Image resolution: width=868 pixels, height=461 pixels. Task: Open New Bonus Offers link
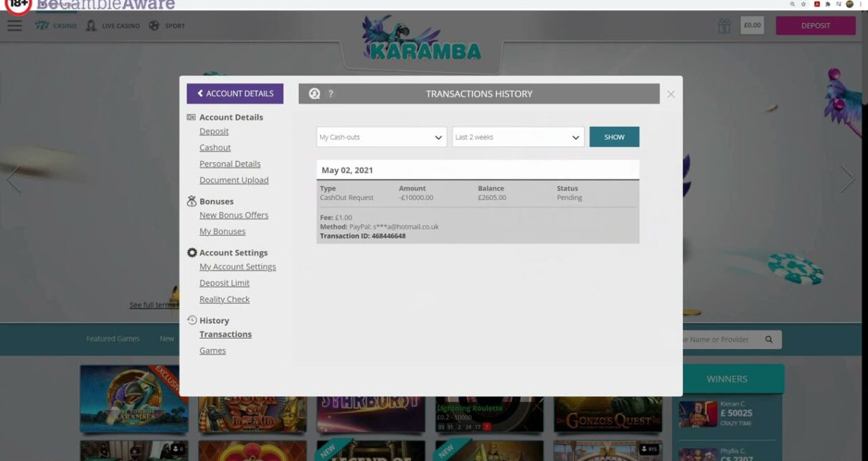coord(234,215)
